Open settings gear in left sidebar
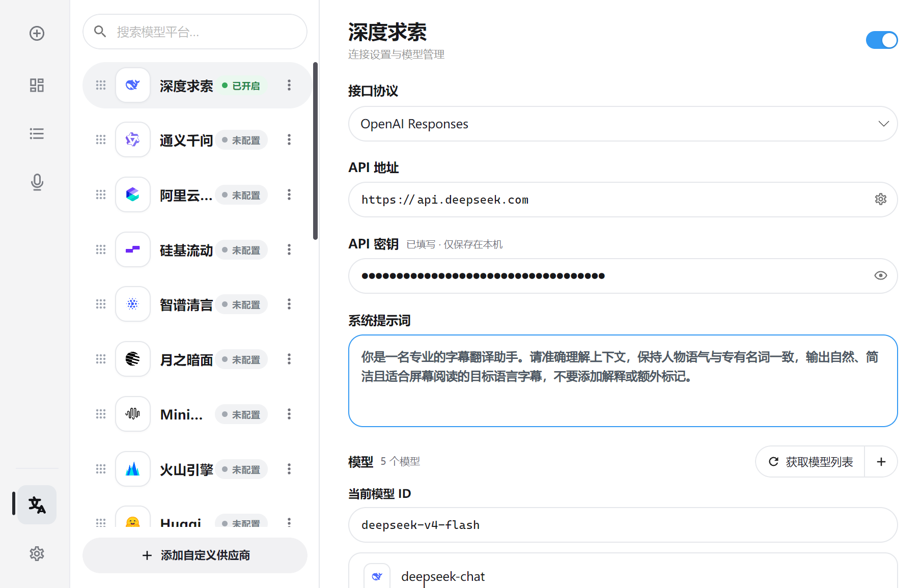This screenshot has width=921, height=588. [37, 553]
